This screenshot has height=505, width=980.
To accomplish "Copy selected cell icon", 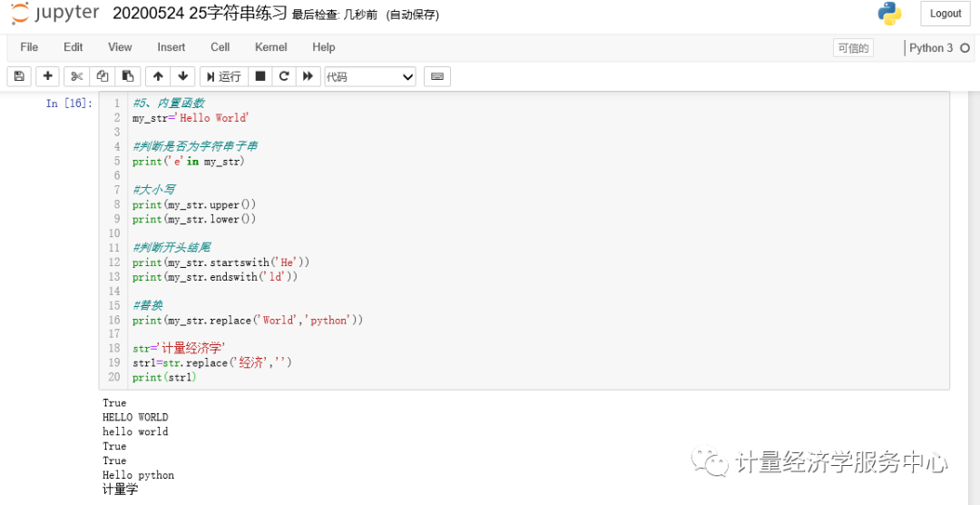I will point(103,76).
